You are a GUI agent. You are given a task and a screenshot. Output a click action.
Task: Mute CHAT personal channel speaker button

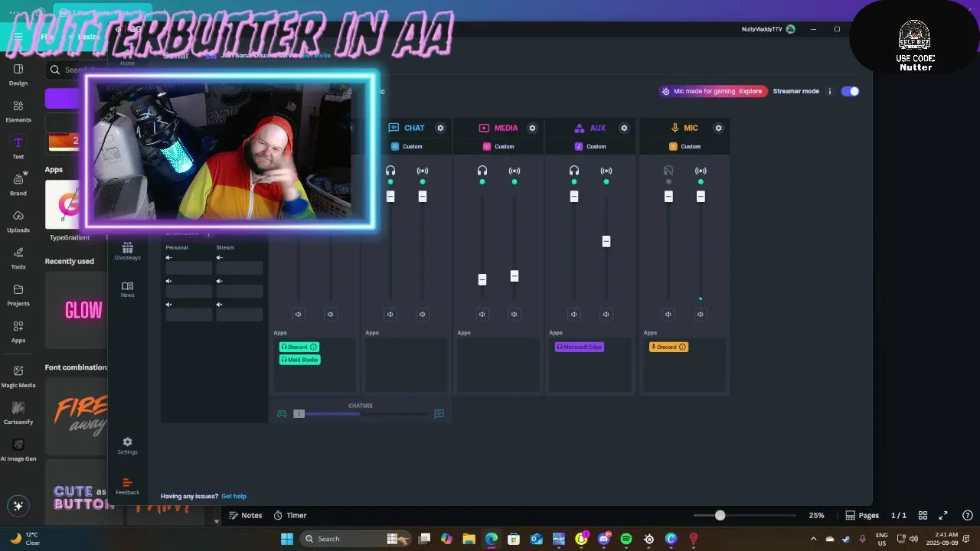click(x=390, y=314)
